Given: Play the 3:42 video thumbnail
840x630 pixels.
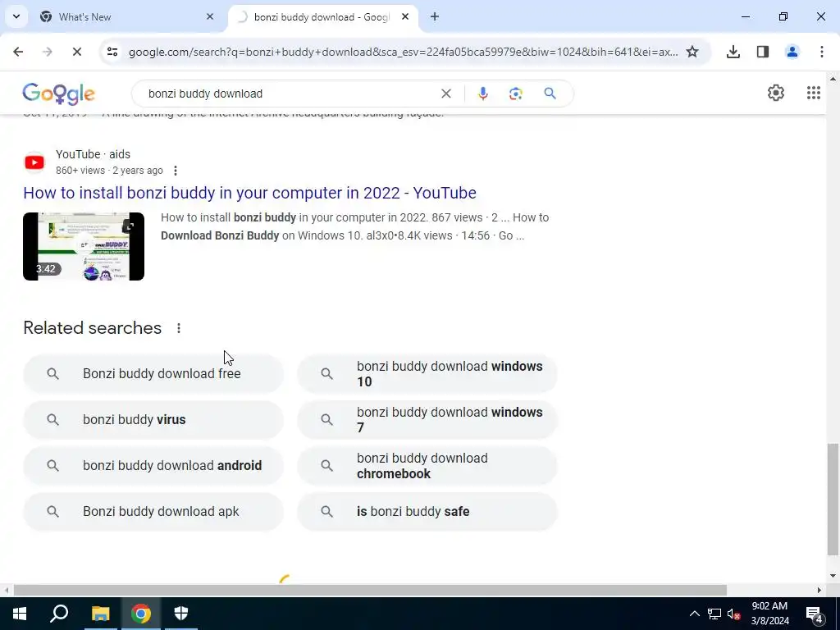Looking at the screenshot, I should pos(84,246).
